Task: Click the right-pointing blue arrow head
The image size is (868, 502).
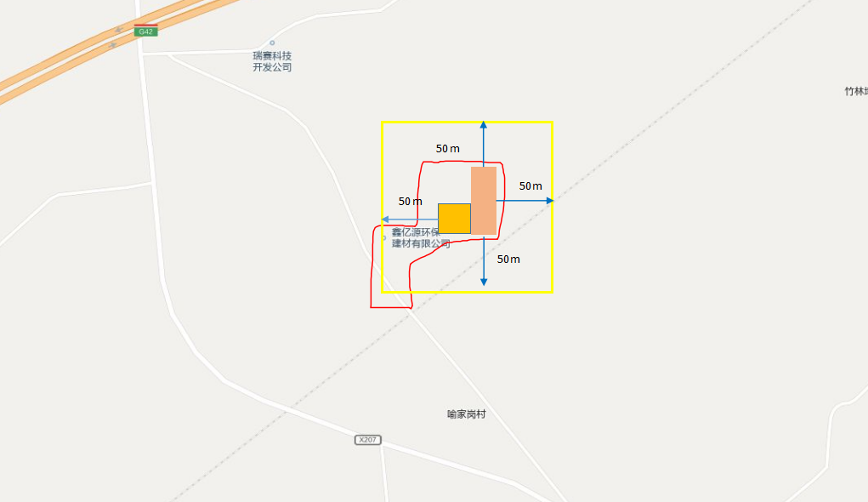Action: click(550, 201)
